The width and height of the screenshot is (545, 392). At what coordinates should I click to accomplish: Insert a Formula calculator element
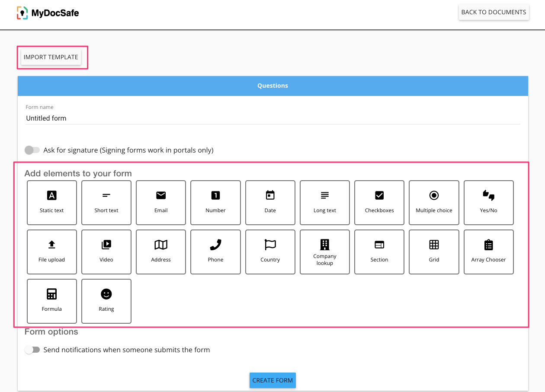[x=52, y=301]
